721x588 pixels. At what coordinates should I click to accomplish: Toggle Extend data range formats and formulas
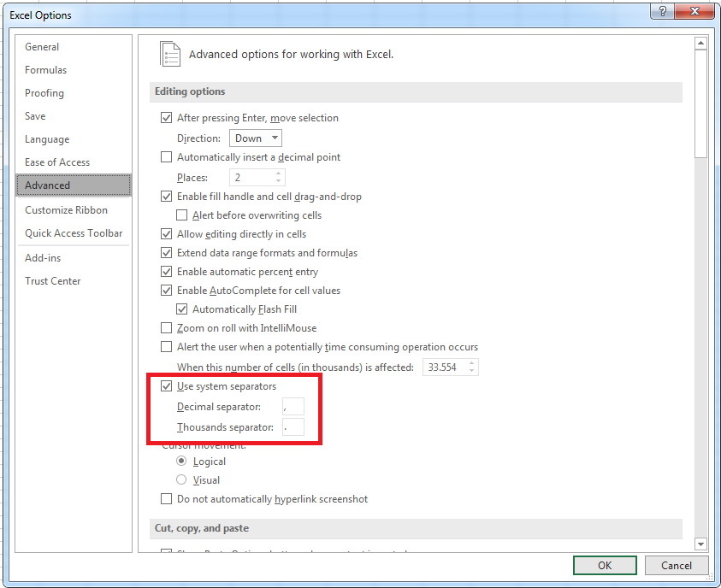coord(166,253)
